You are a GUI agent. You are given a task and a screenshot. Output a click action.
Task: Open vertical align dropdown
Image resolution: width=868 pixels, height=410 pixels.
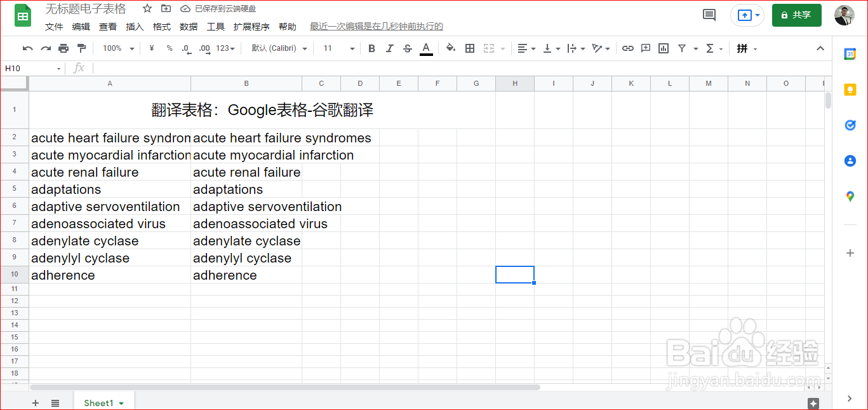[552, 48]
